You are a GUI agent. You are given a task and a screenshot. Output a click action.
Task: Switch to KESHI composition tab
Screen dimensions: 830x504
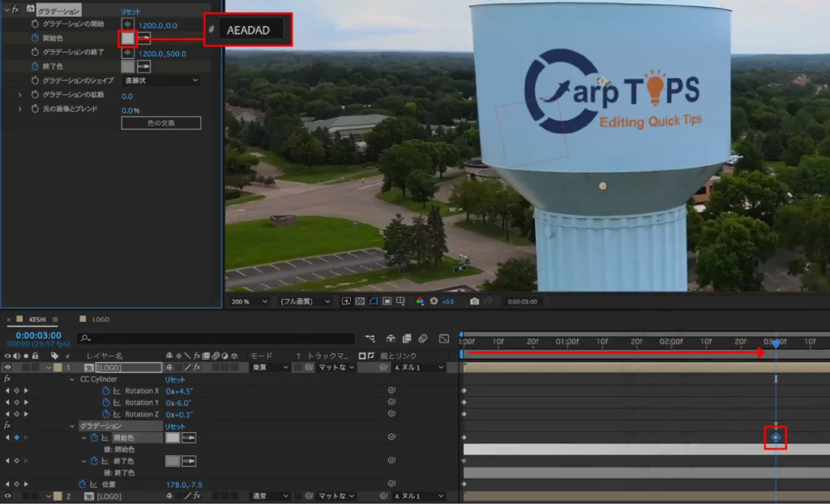pos(37,319)
